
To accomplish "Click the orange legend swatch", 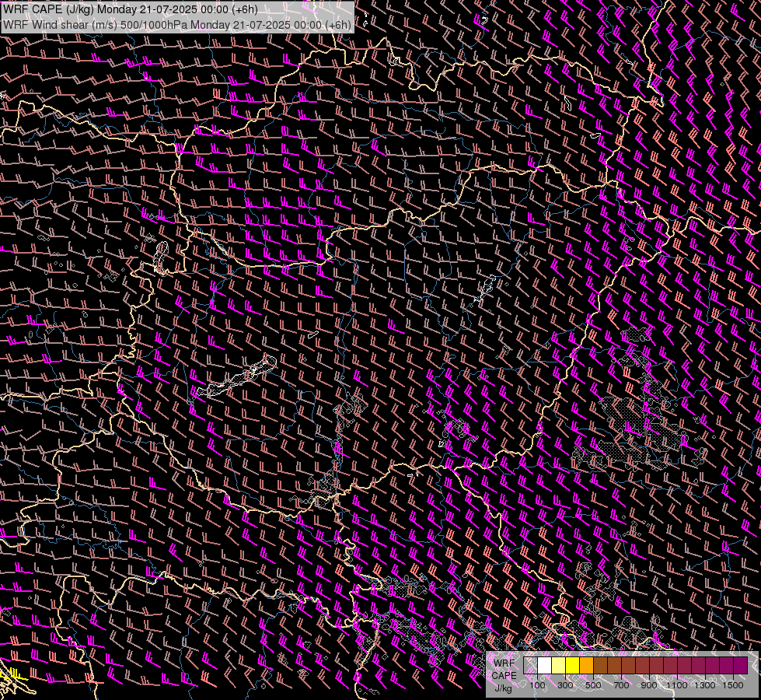I will pyautogui.click(x=586, y=665).
